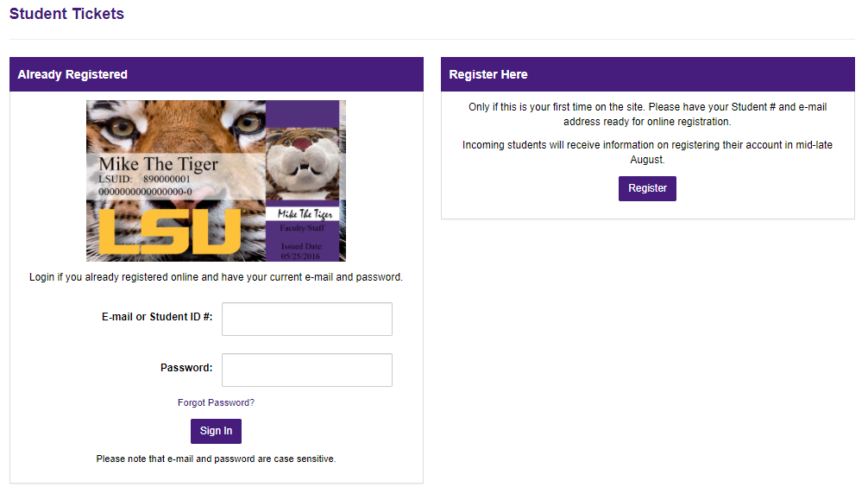The height and width of the screenshot is (500, 868).
Task: Click the login instructions text under the card
Action: 216,276
